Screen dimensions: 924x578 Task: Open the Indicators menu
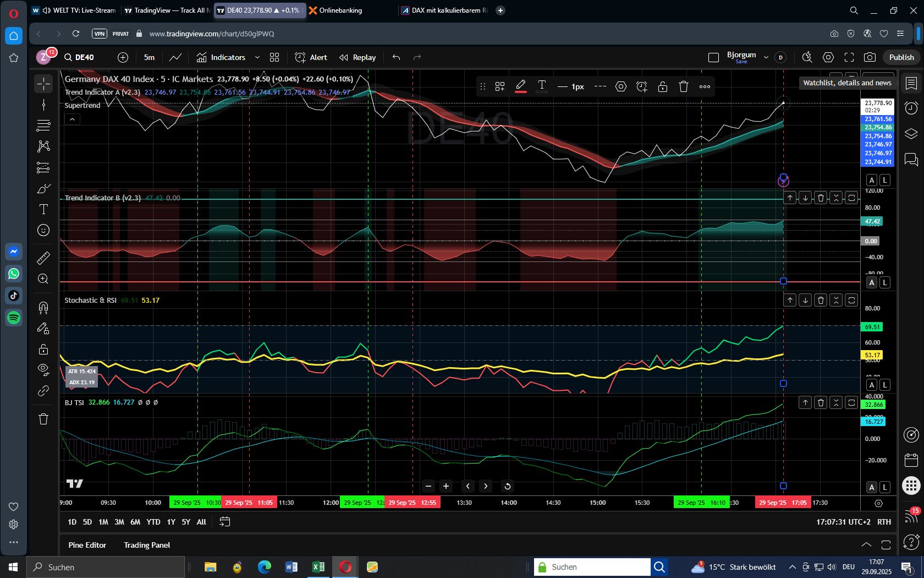pos(221,57)
